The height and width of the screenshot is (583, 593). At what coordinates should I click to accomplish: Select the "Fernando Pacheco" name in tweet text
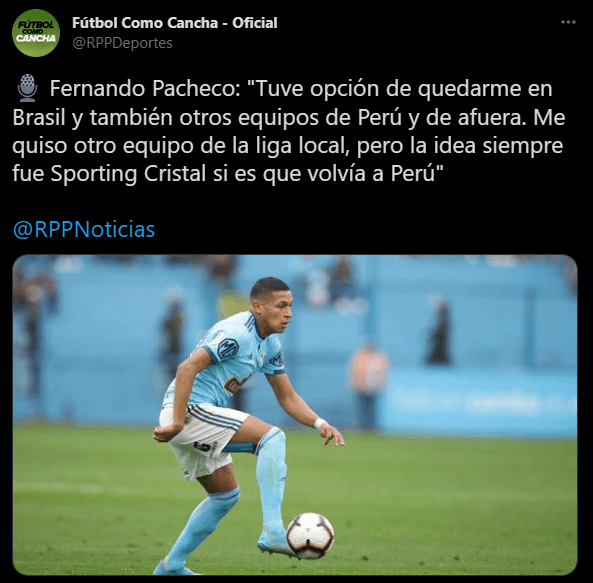[x=145, y=88]
